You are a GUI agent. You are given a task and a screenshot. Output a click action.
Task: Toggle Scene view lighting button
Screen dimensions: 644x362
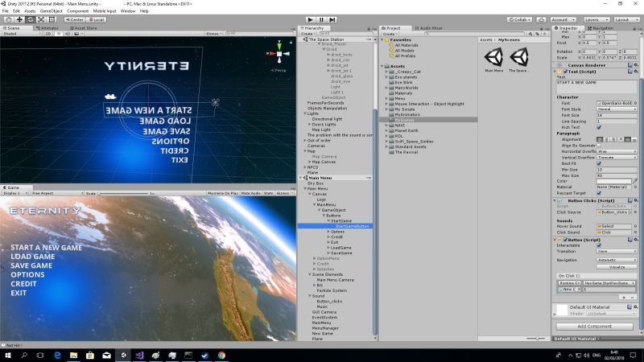pos(58,34)
